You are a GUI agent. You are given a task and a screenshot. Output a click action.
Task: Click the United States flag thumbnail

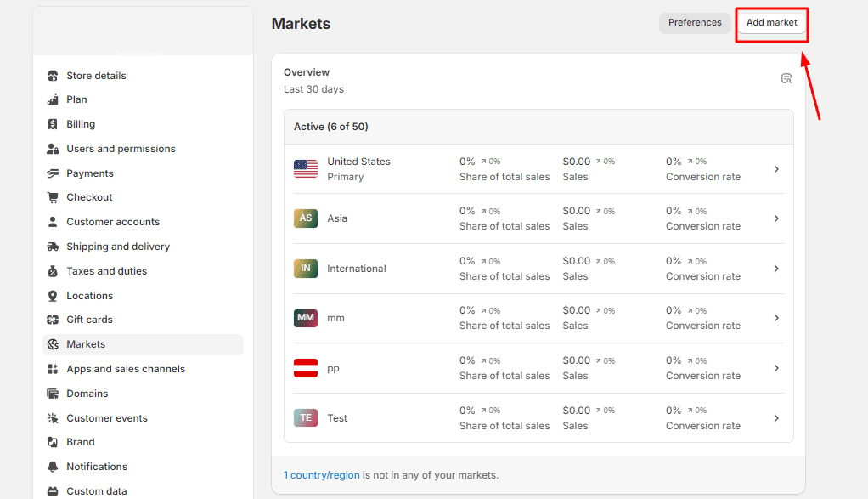(x=306, y=169)
